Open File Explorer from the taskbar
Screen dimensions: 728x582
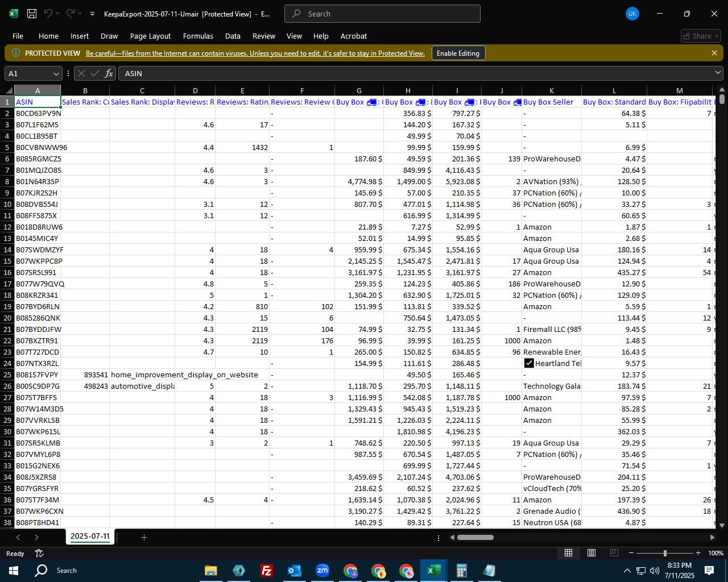pyautogui.click(x=210, y=570)
